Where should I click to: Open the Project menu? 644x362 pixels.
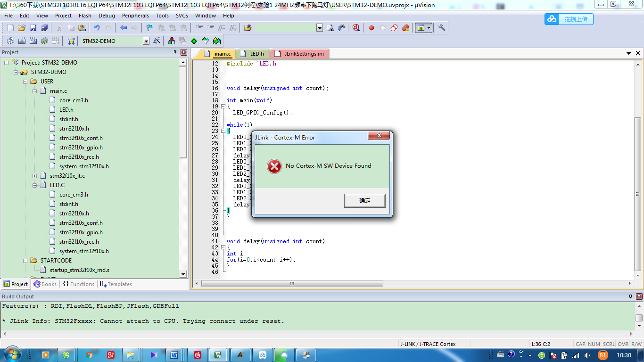(x=63, y=16)
